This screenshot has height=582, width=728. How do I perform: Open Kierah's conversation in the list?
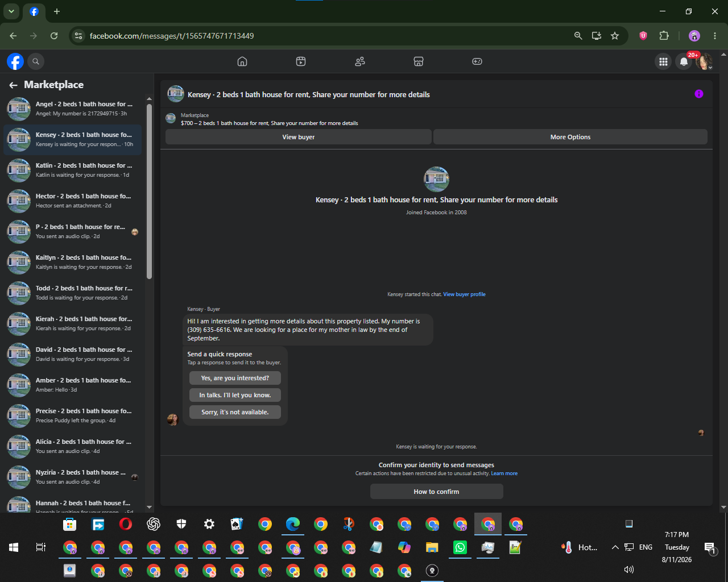click(x=73, y=323)
